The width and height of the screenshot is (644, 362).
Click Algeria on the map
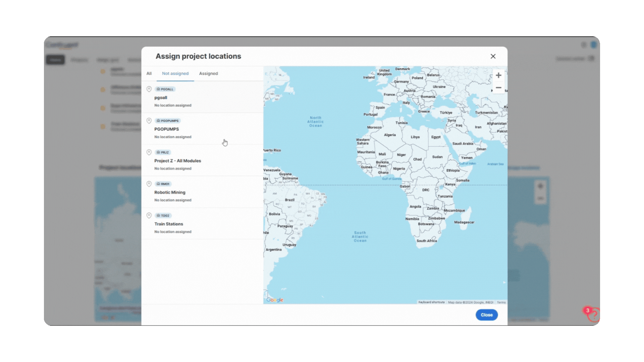coord(390,135)
